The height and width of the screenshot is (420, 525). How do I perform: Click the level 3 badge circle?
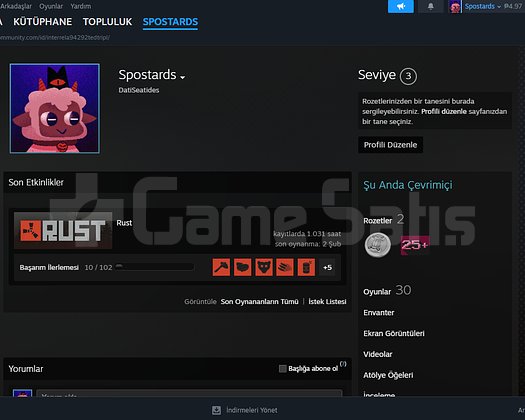[x=408, y=76]
